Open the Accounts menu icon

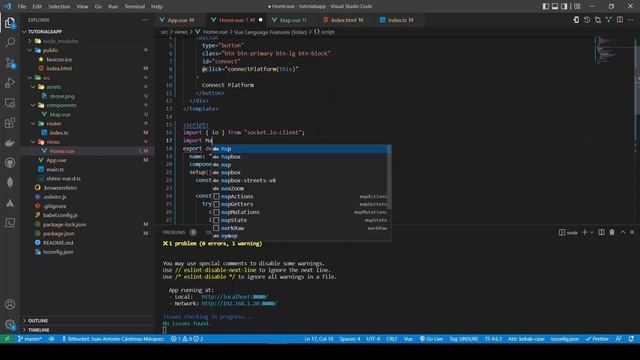coord(10,304)
